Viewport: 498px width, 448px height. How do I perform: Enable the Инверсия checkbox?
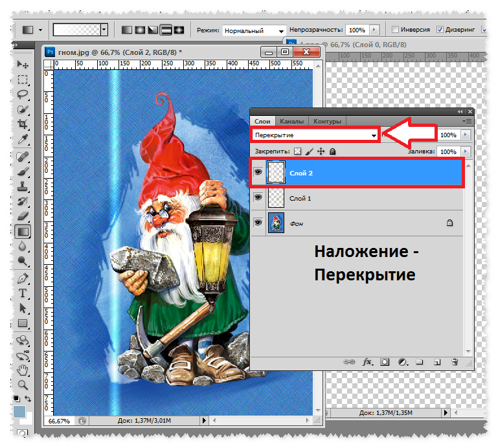point(395,30)
